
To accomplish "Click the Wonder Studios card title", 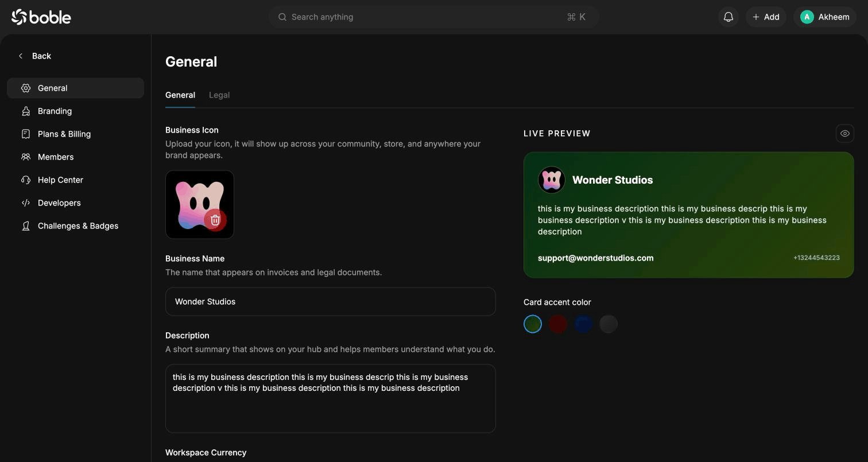I will 613,180.
